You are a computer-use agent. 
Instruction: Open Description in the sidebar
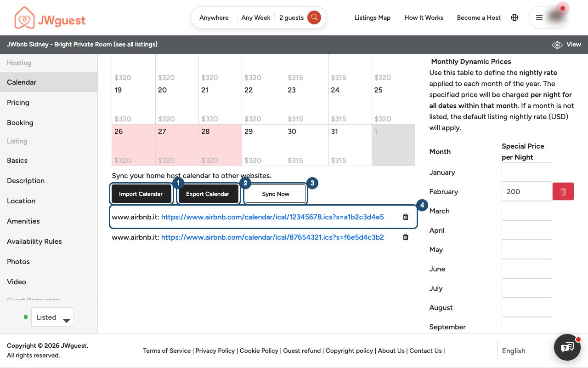click(49, 181)
